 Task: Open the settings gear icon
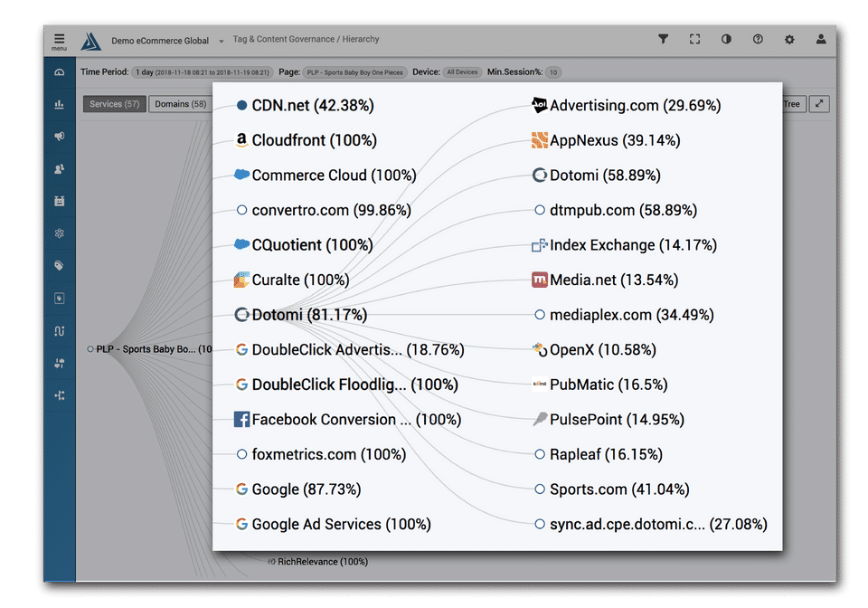pos(789,40)
